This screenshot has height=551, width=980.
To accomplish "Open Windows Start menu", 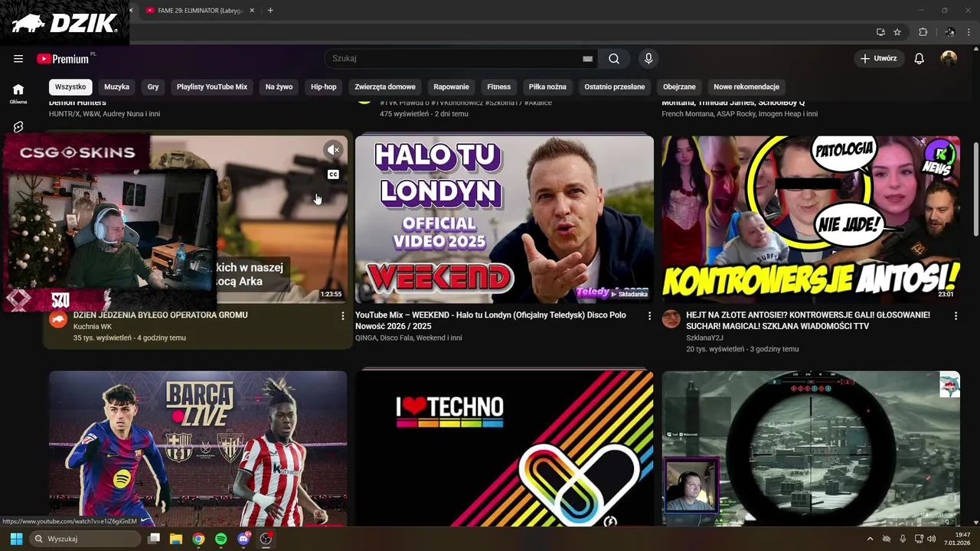I will 16,539.
